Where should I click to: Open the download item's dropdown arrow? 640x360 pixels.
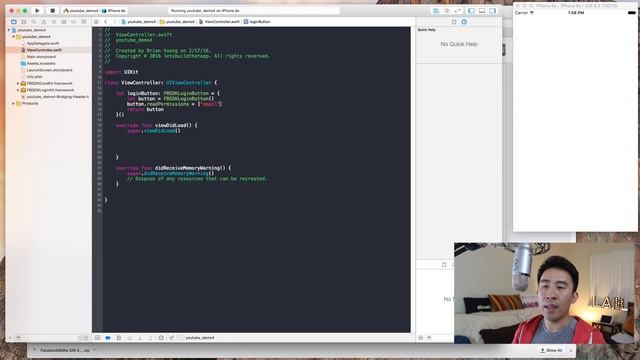tap(94, 350)
